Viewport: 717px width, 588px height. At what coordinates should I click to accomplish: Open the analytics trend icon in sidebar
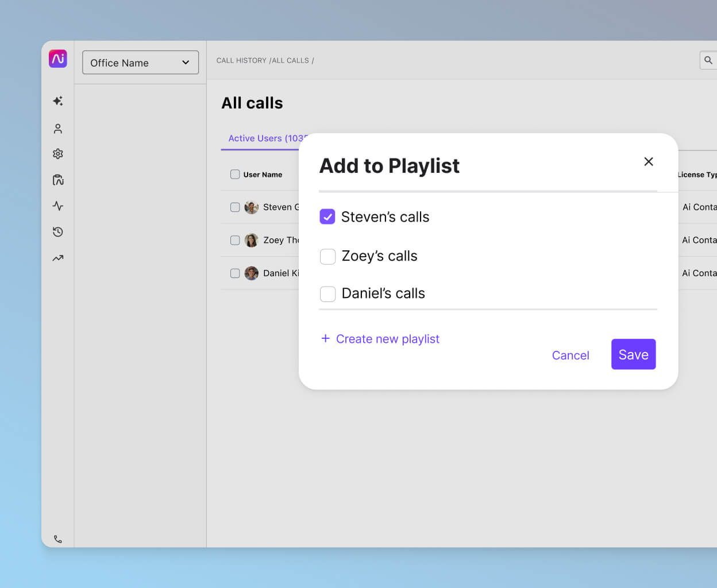(x=57, y=258)
